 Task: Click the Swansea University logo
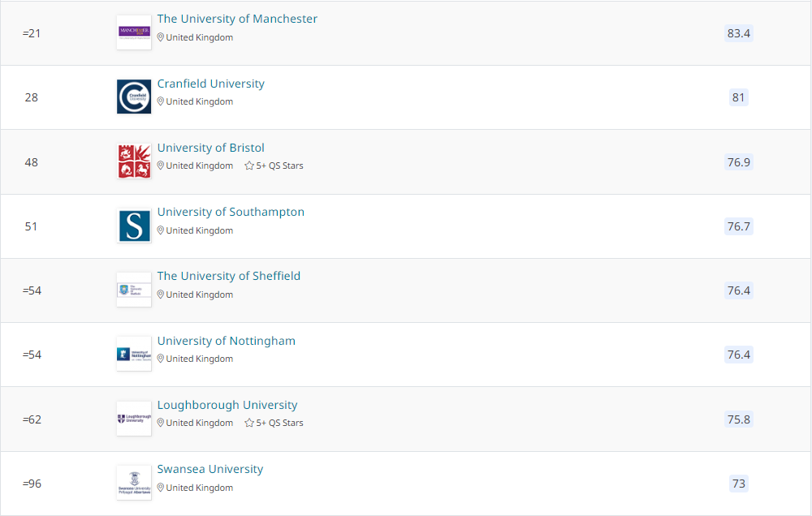click(x=134, y=483)
